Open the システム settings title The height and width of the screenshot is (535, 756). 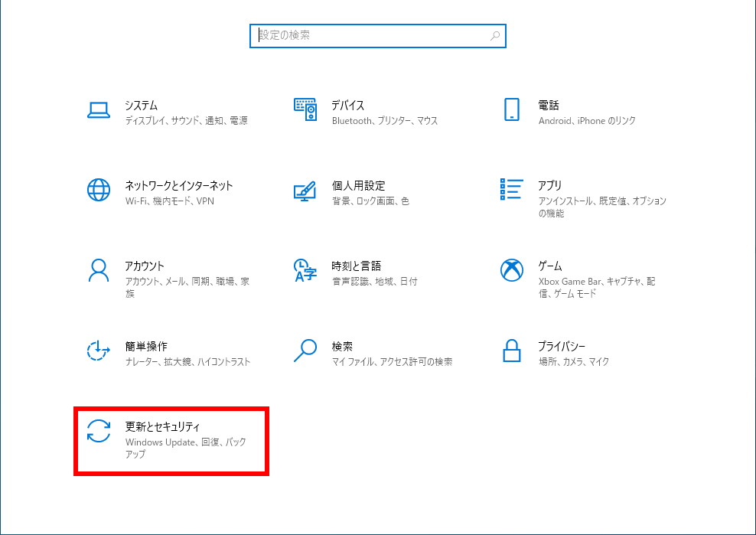click(x=142, y=105)
